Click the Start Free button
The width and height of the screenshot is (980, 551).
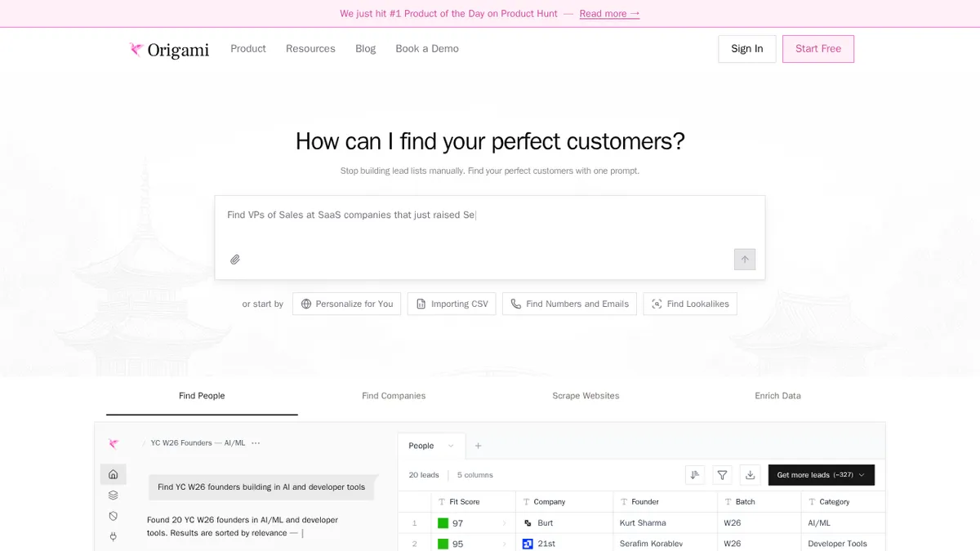[817, 49]
